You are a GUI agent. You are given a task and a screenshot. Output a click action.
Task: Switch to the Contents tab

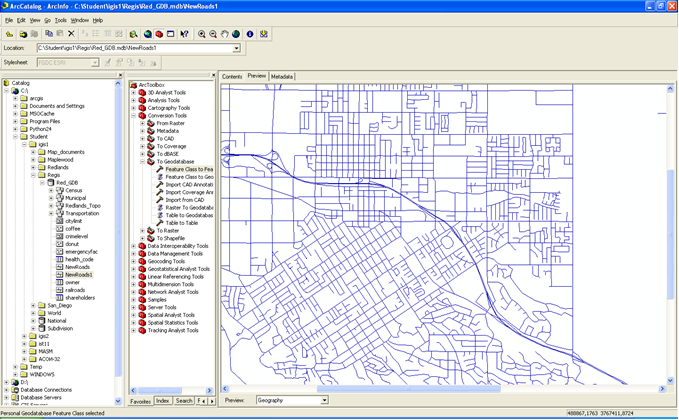click(x=232, y=76)
